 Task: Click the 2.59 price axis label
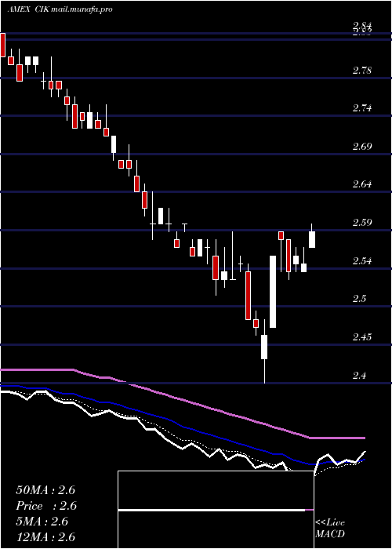tap(362, 223)
